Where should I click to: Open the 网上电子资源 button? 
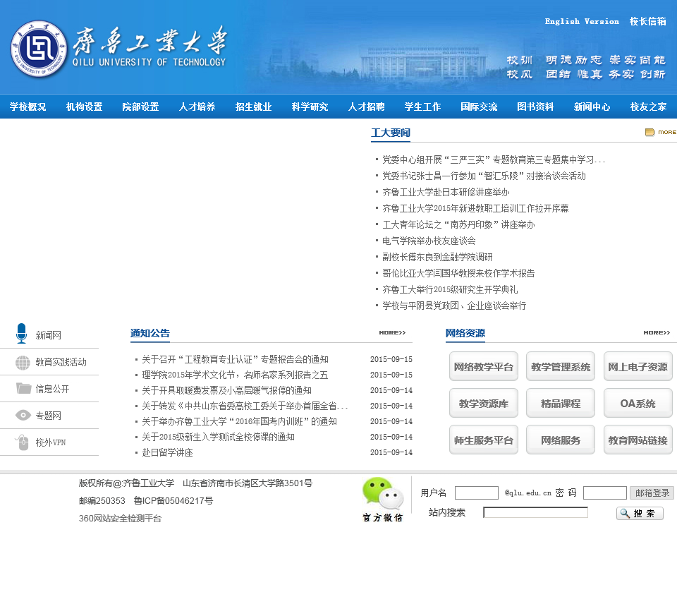click(x=638, y=366)
